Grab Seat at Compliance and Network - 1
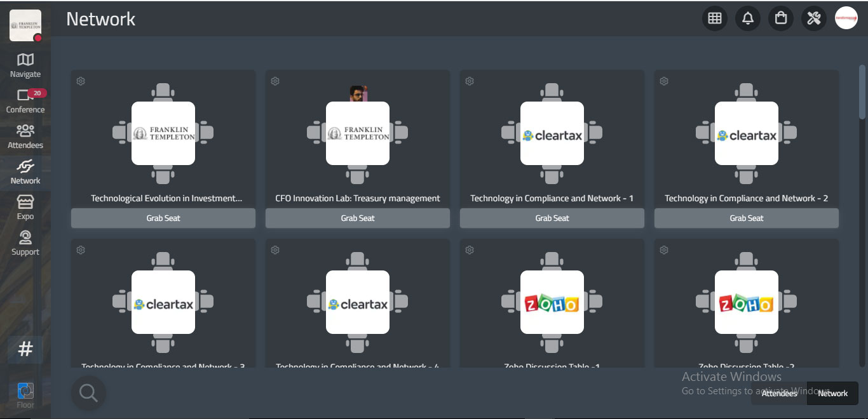Screen dimensions: 868x419 click(x=552, y=218)
